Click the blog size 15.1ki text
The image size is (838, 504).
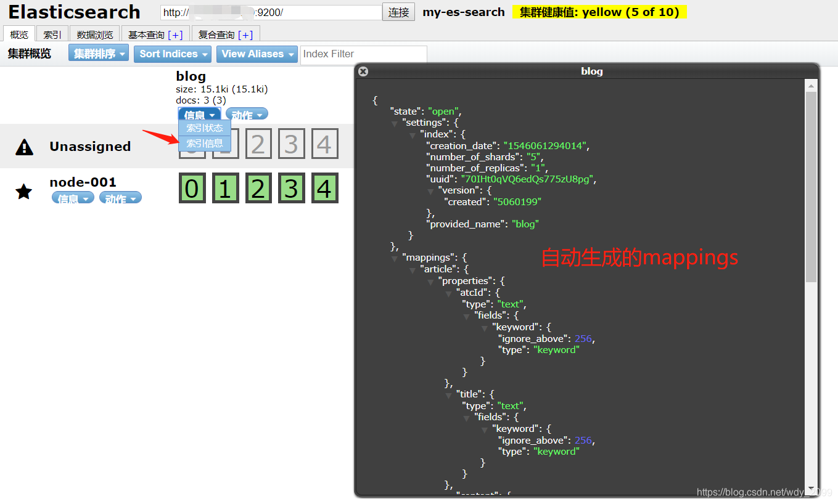point(221,89)
